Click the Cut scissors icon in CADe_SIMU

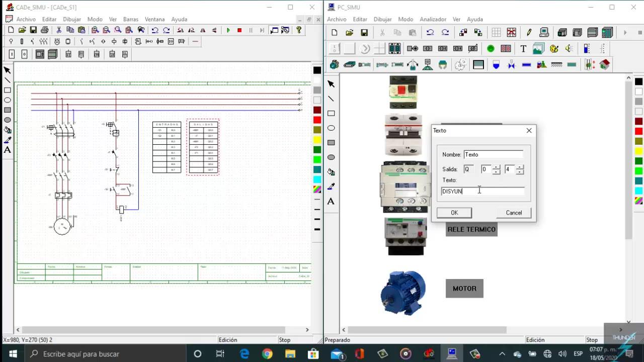click(x=59, y=30)
